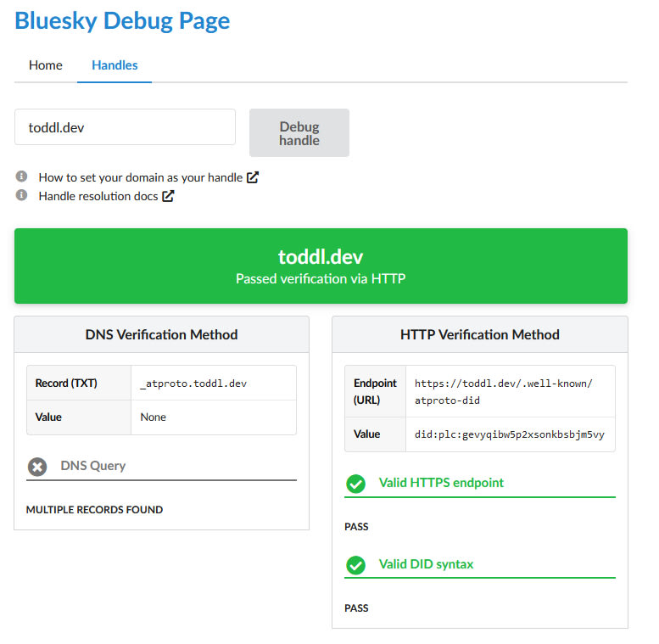The height and width of the screenshot is (644, 659).
Task: Click 'MULTIPLE RECORDS FOUND' message
Action: (x=94, y=509)
